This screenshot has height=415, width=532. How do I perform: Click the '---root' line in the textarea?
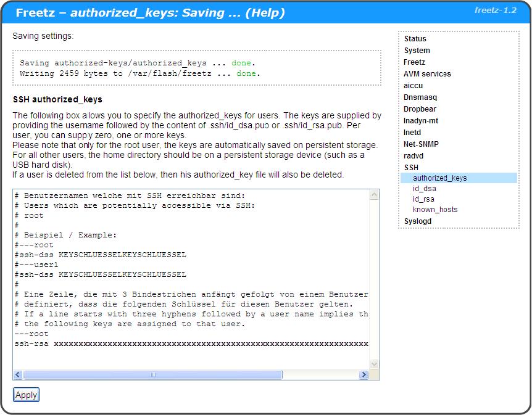tap(31, 334)
